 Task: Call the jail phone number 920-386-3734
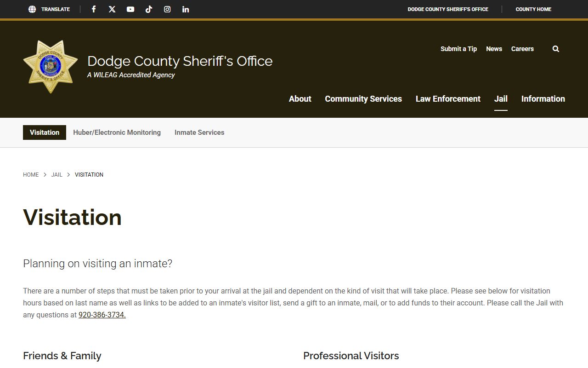pyautogui.click(x=102, y=315)
